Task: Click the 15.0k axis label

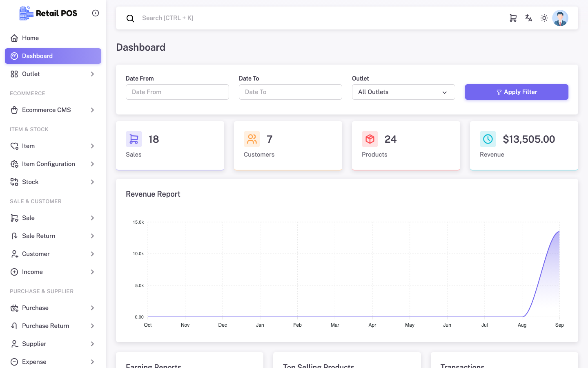Action: [x=138, y=222]
